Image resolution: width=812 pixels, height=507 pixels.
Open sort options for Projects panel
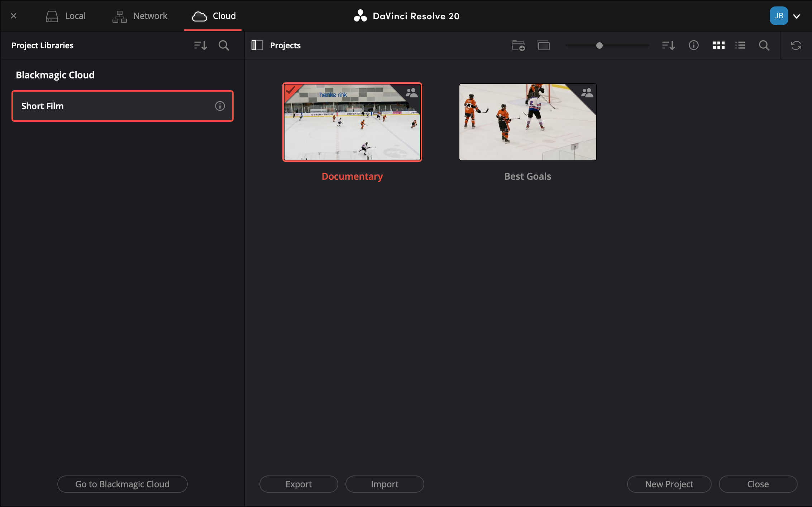point(668,45)
